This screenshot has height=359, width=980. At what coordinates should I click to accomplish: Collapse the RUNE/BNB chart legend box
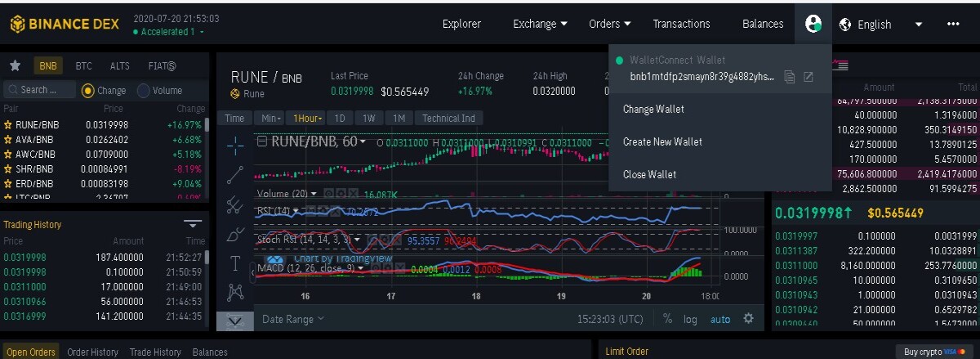[262, 141]
